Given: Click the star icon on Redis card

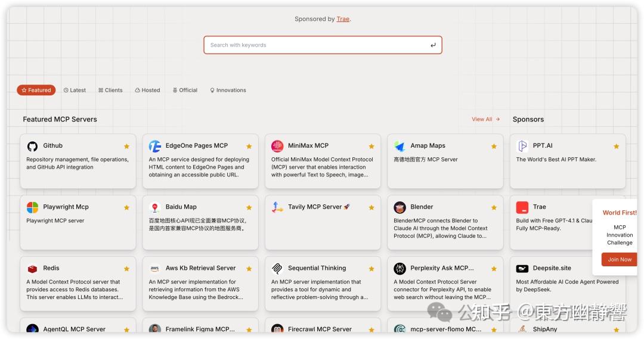Looking at the screenshot, I should [126, 269].
